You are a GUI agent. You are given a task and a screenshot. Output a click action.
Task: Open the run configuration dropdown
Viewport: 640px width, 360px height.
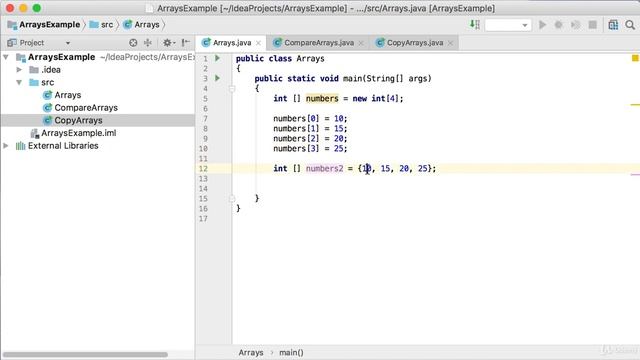(x=508, y=25)
